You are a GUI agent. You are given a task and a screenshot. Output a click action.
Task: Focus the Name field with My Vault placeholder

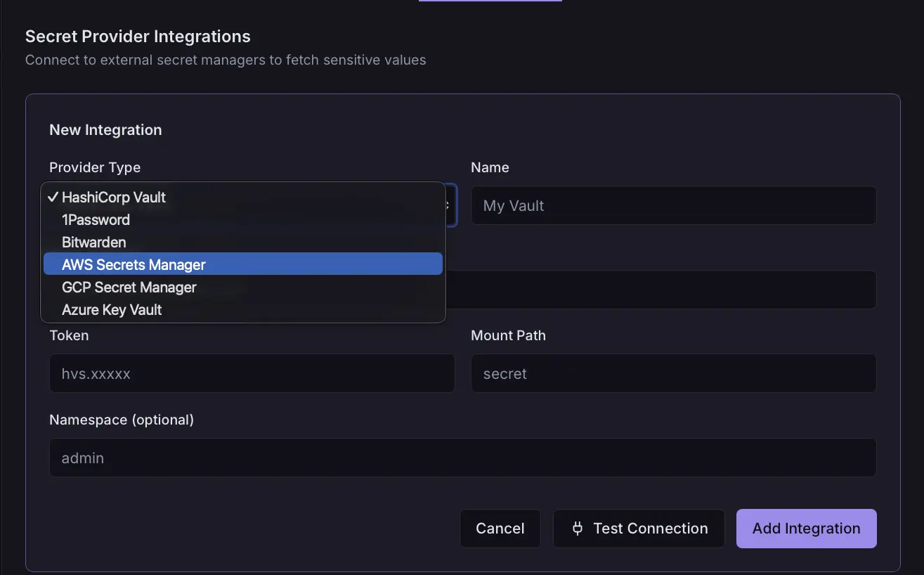pyautogui.click(x=673, y=205)
